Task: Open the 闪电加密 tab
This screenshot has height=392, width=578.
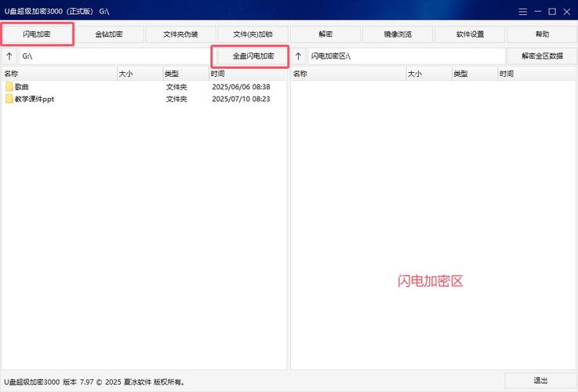Action: [x=37, y=34]
